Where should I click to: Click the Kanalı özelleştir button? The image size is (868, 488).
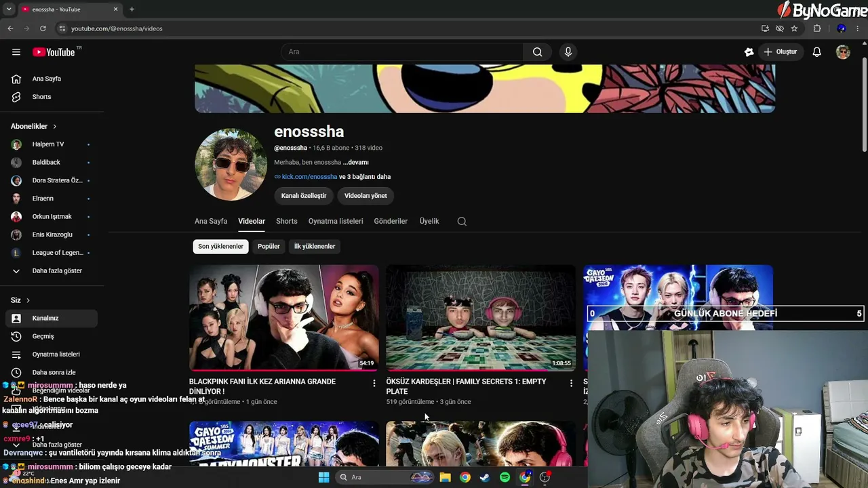[304, 196]
